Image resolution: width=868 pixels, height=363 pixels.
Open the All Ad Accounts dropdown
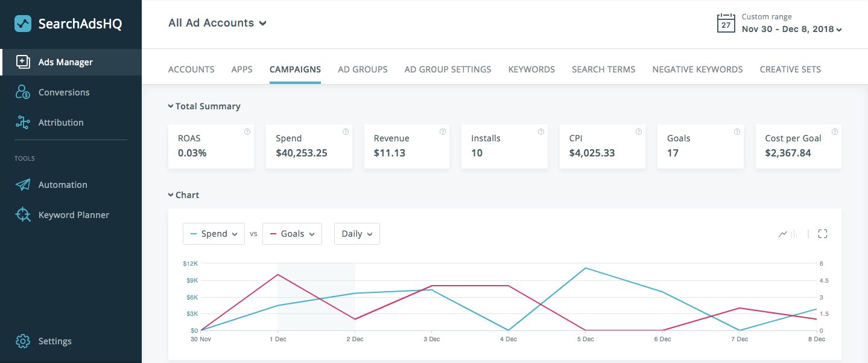pyautogui.click(x=217, y=23)
